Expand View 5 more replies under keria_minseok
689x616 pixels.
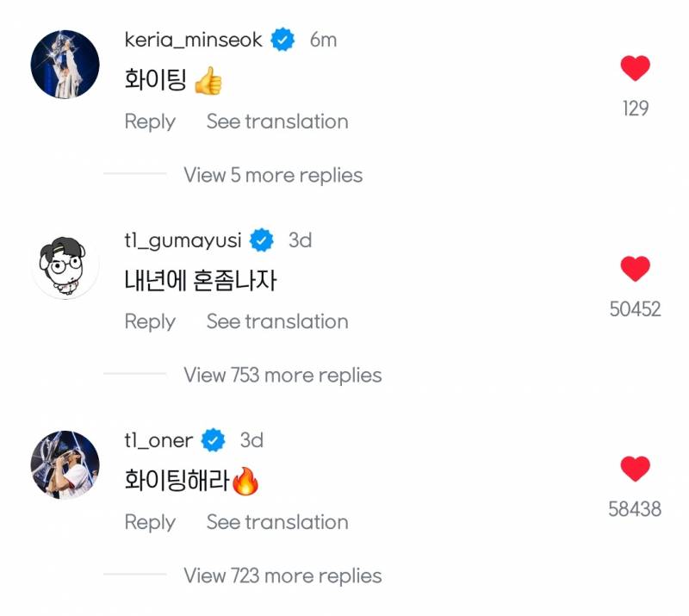tap(271, 175)
